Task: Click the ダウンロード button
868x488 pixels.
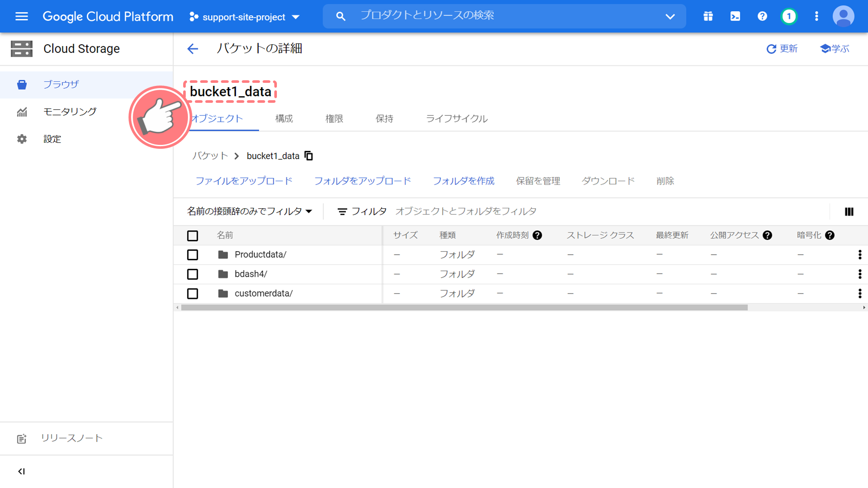Action: click(608, 181)
